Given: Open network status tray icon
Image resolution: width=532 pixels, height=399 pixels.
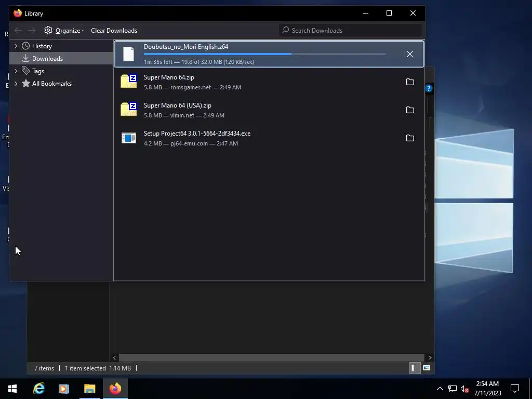Looking at the screenshot, I should pyautogui.click(x=453, y=389).
